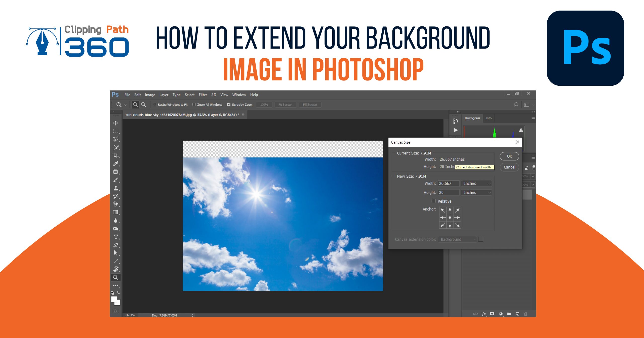Viewport: 644px width, 338px height.
Task: Open Canvas extension color dropdown
Action: (x=457, y=239)
